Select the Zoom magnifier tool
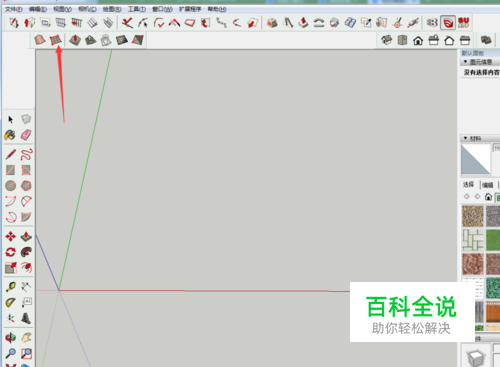Viewport: 500px width, 367px height. 10,353
